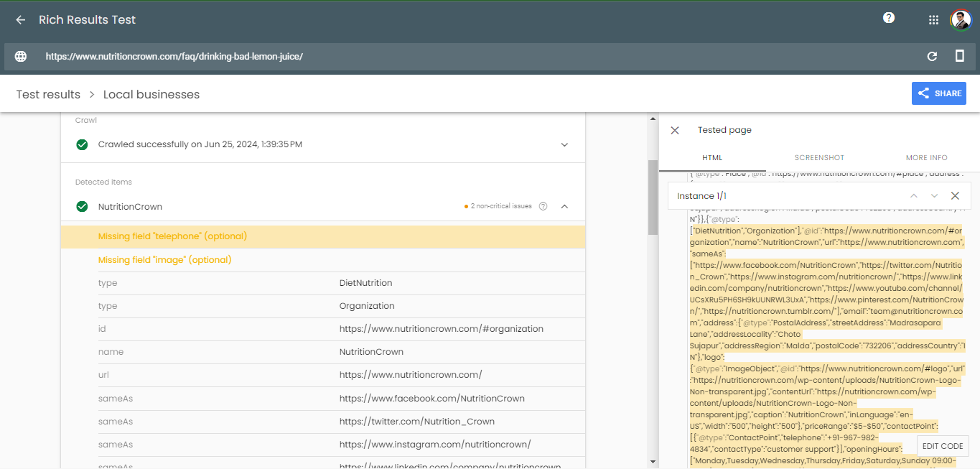Reload the test with refresh icon
This screenshot has width=980, height=469.
(x=933, y=56)
